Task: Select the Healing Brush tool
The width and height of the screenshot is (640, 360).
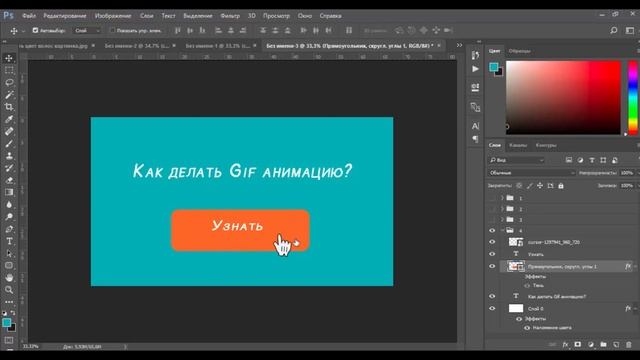Action: point(9,131)
